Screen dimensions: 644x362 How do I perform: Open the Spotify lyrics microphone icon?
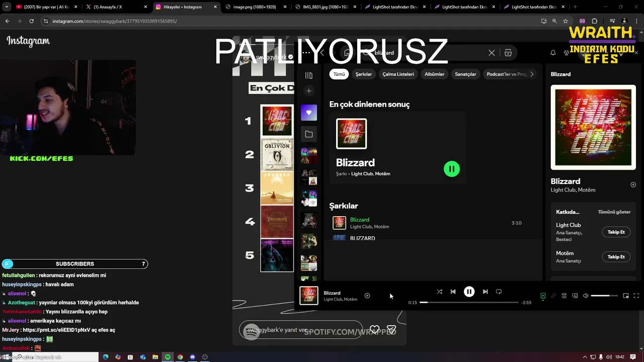[553, 296]
